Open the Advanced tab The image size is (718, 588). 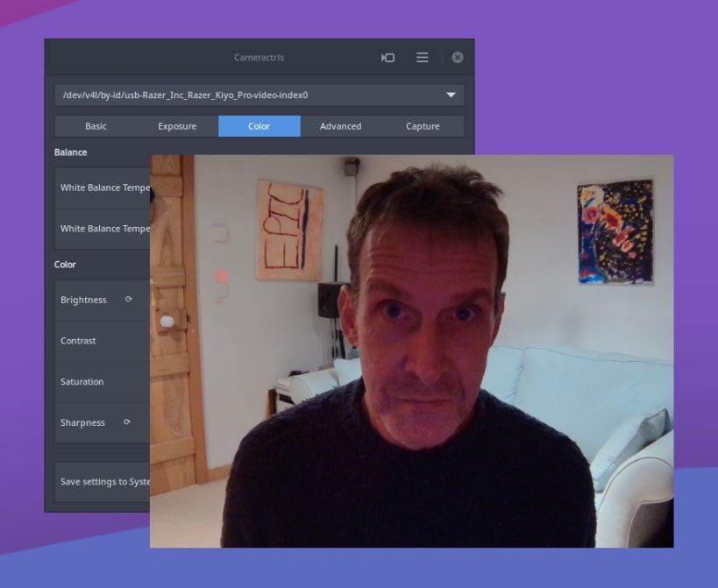[341, 126]
